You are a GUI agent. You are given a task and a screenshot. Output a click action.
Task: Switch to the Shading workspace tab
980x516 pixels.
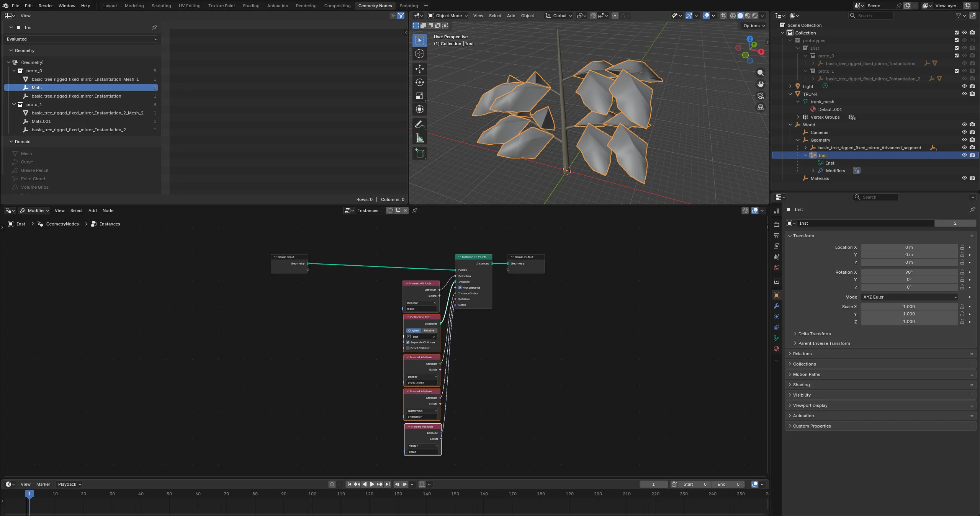pos(251,6)
